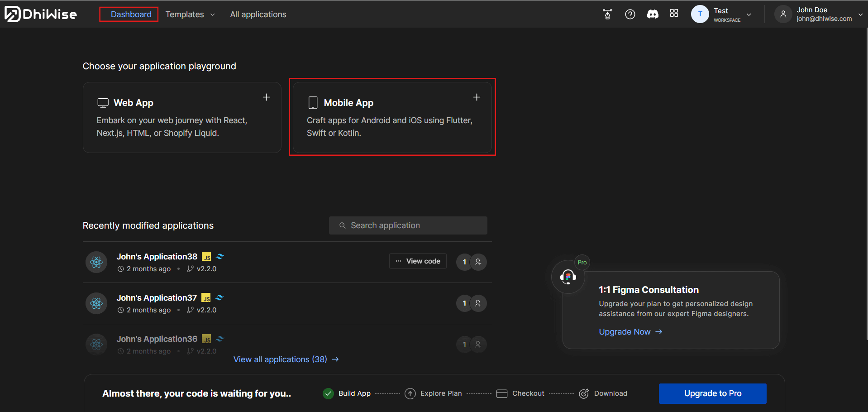Click the Build App step
The height and width of the screenshot is (412, 868).
tap(347, 393)
